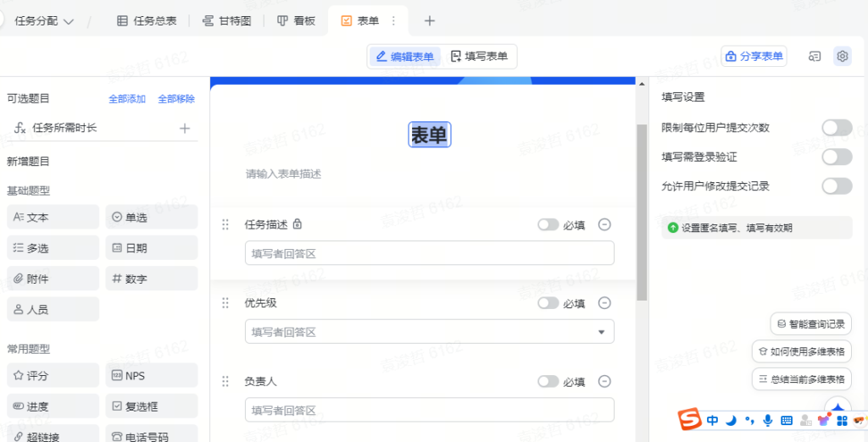868x442 pixels.
Task: Expand the 优先级 answer dropdown
Action: point(602,332)
